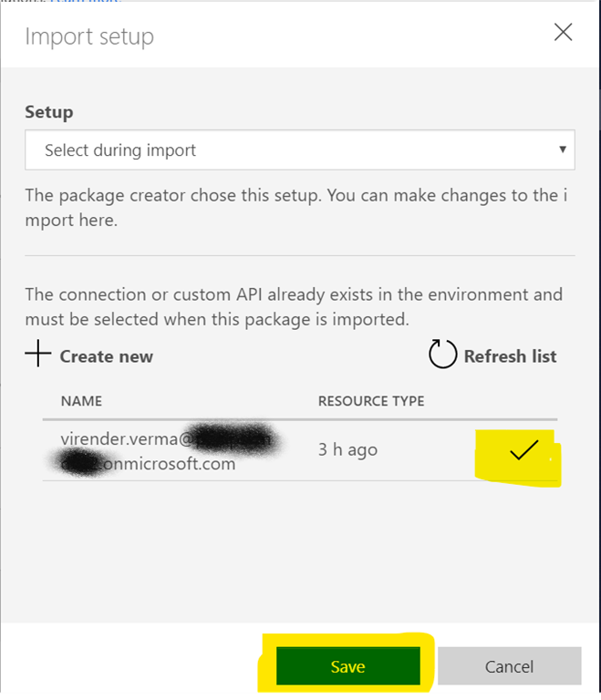
Task: Click the circular refresh arrow icon
Action: pos(442,355)
